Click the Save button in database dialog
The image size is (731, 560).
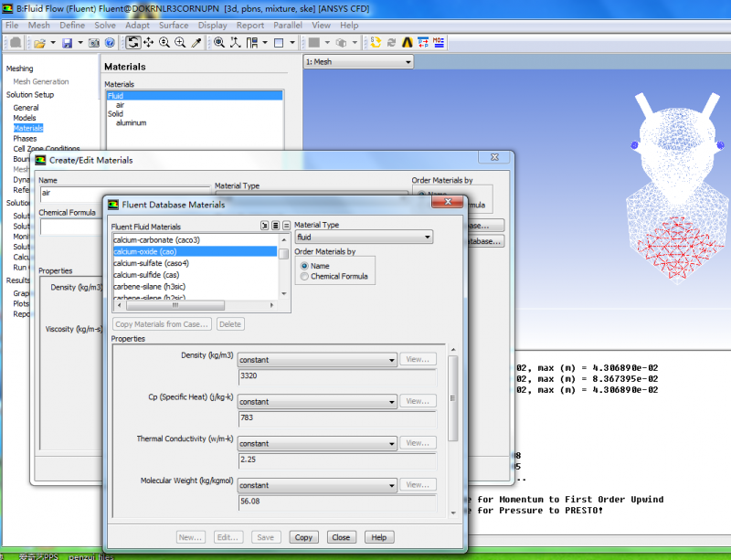tap(266, 537)
